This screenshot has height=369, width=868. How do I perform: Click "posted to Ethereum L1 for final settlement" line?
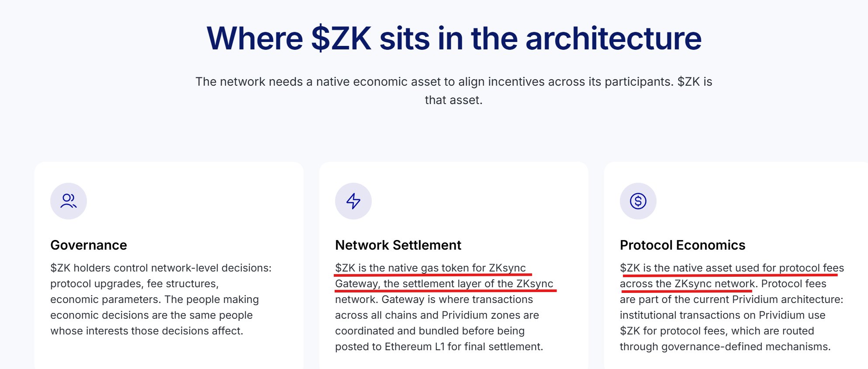(439, 347)
